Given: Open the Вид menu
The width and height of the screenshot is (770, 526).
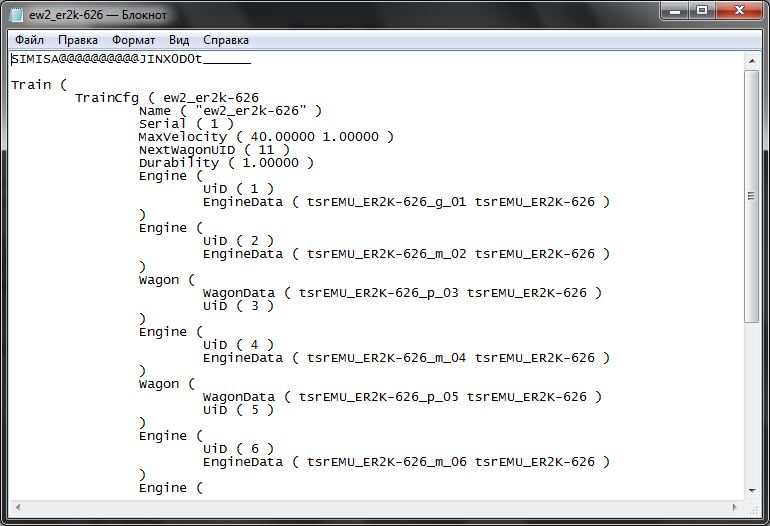Looking at the screenshot, I should pyautogui.click(x=179, y=40).
